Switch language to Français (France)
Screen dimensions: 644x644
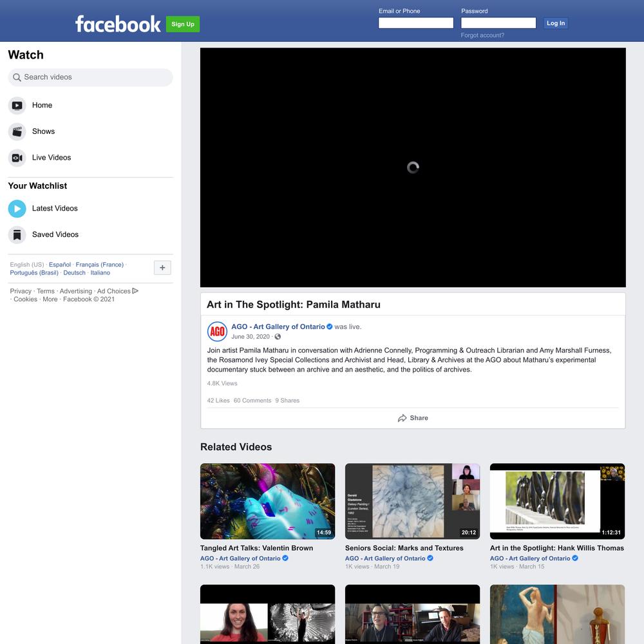coord(100,265)
